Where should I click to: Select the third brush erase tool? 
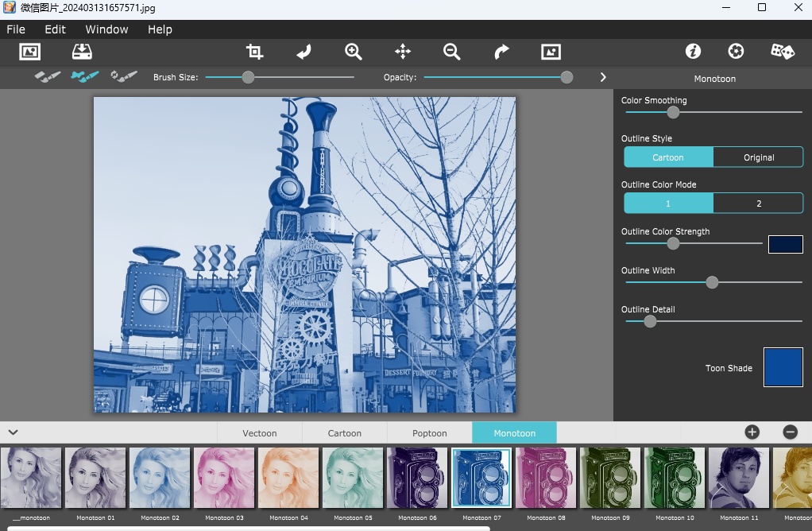[124, 76]
